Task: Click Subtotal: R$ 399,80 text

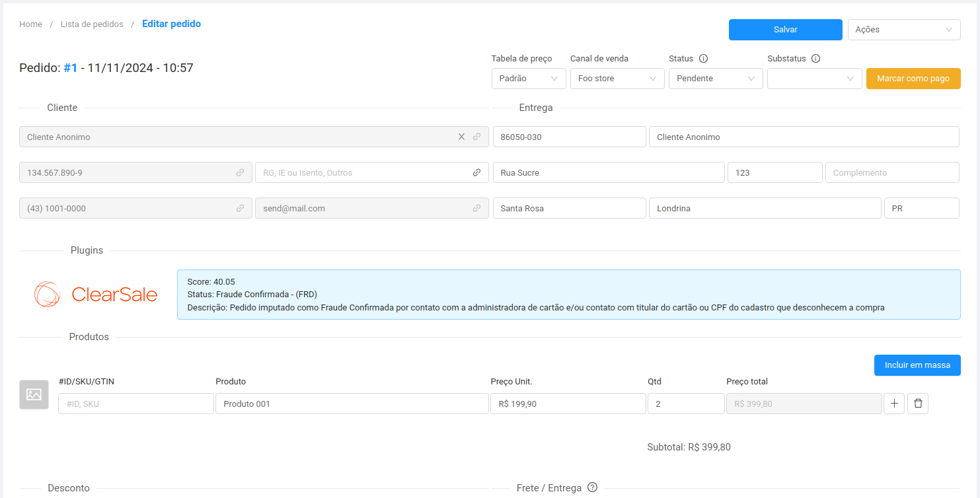Action: click(689, 447)
